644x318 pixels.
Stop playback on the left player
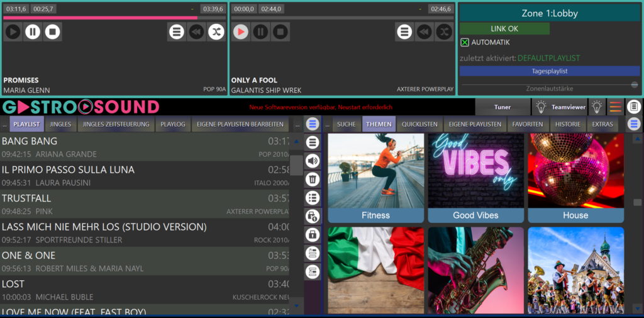point(53,31)
